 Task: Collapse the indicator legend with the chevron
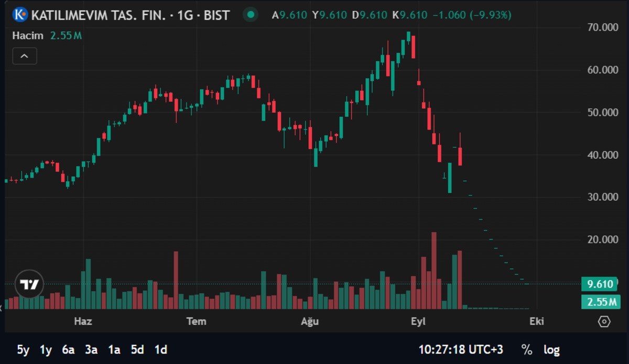click(25, 56)
